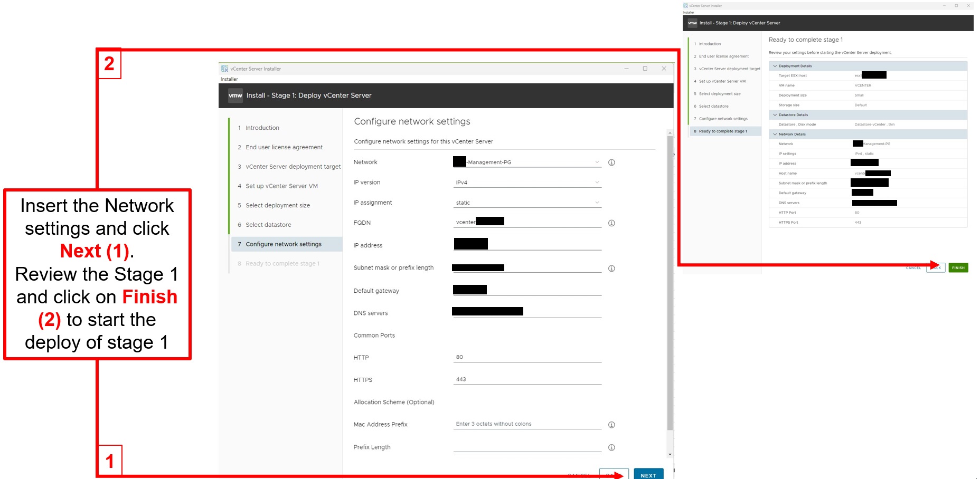980x479 pixels.
Task: Click the HTTPS port field showing 443
Action: click(527, 379)
